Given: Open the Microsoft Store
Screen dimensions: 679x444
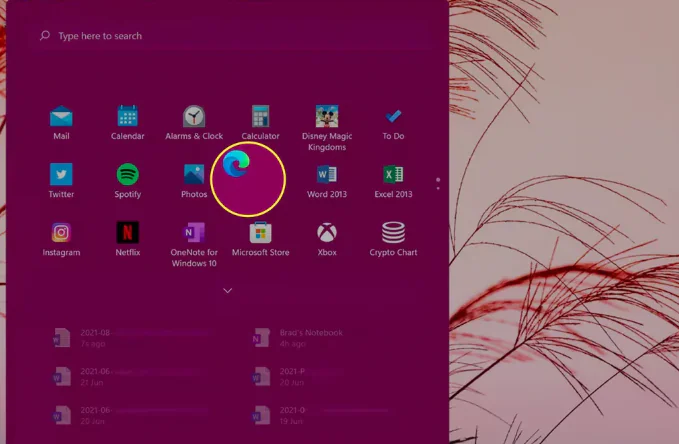Looking at the screenshot, I should pyautogui.click(x=260, y=239).
